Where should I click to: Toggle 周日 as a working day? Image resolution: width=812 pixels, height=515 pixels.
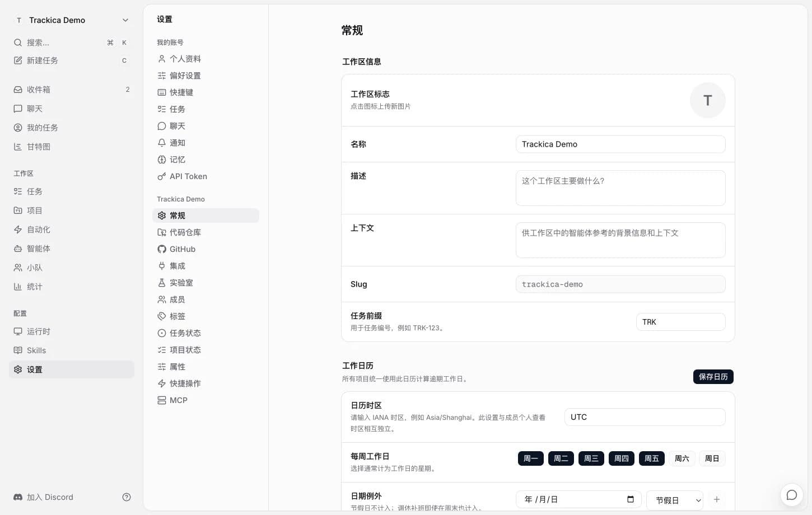pyautogui.click(x=712, y=458)
